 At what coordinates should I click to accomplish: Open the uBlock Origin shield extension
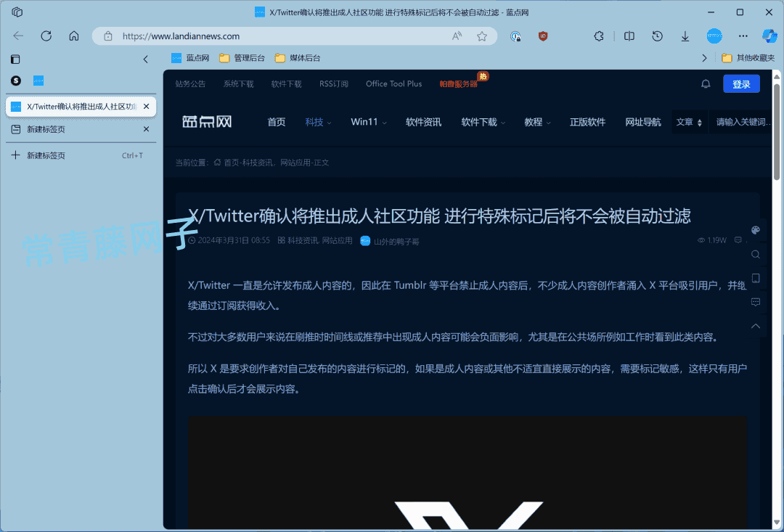543,36
